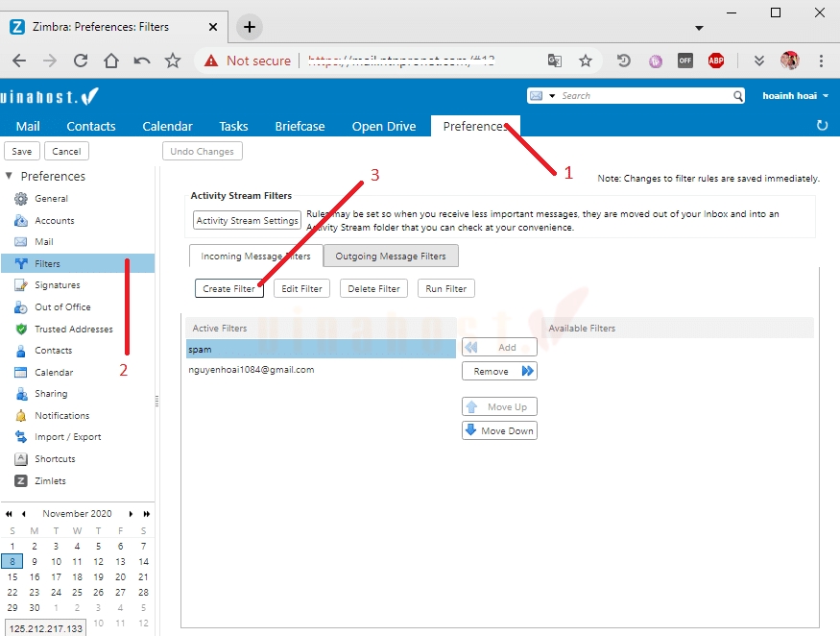The image size is (840, 636).
Task: Open Import / Export arrows icon
Action: point(21,437)
